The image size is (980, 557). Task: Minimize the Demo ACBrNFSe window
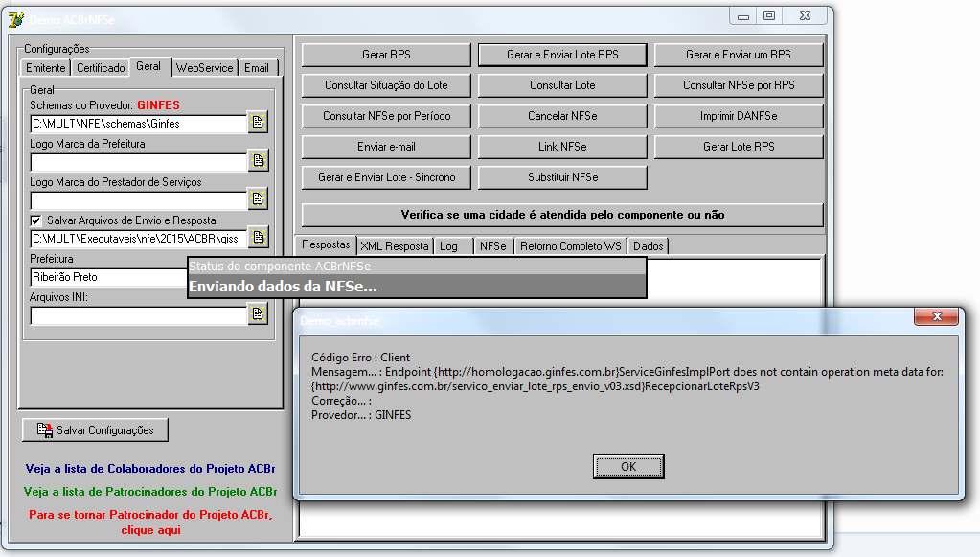click(742, 16)
